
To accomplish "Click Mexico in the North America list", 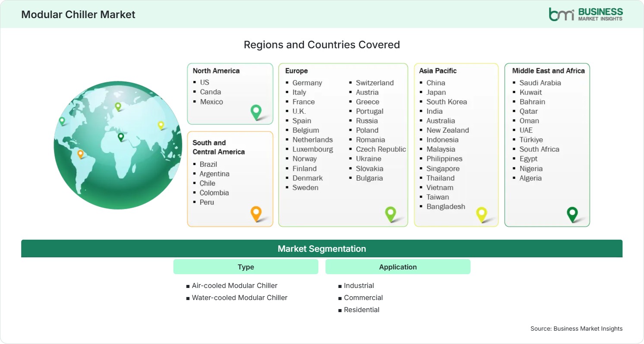I will point(211,102).
